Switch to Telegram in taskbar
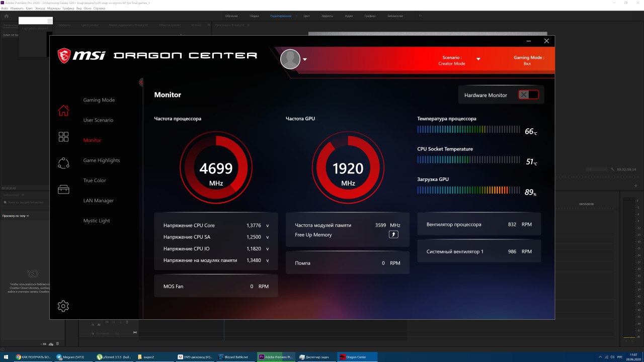 (74, 357)
